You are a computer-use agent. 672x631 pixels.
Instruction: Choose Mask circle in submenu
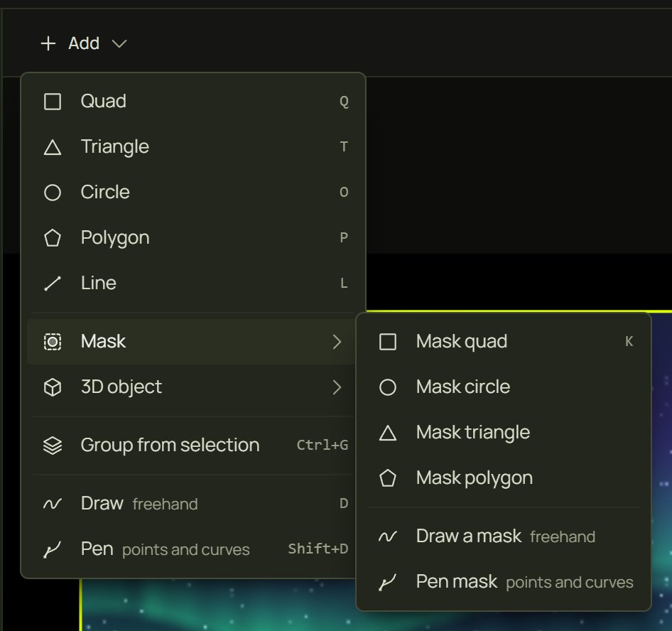click(504, 387)
